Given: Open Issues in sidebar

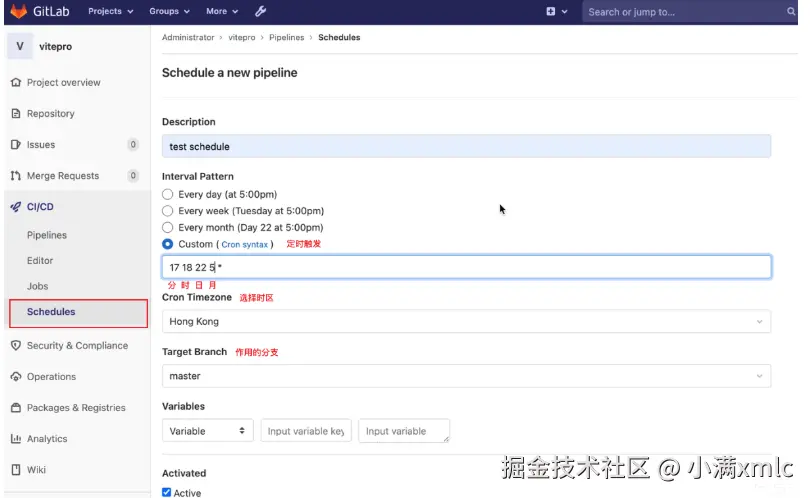Looking at the screenshot, I should pyautogui.click(x=41, y=145).
